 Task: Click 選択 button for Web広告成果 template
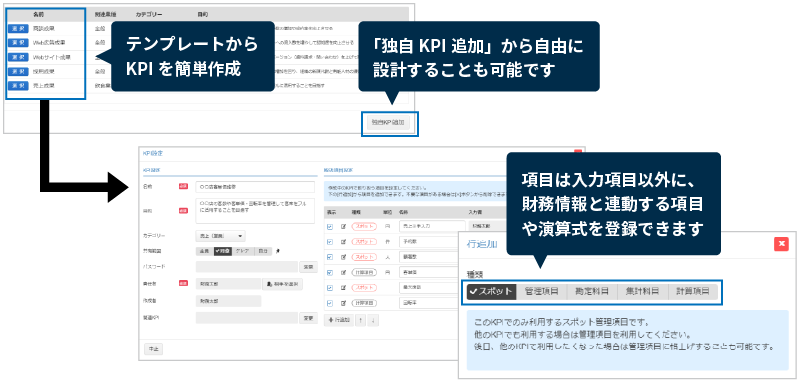(x=18, y=43)
